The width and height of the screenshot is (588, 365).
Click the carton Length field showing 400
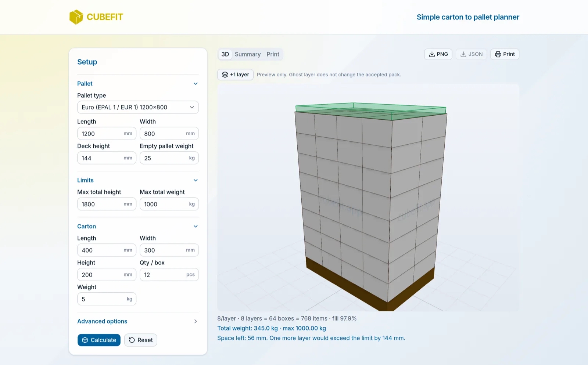(107, 250)
